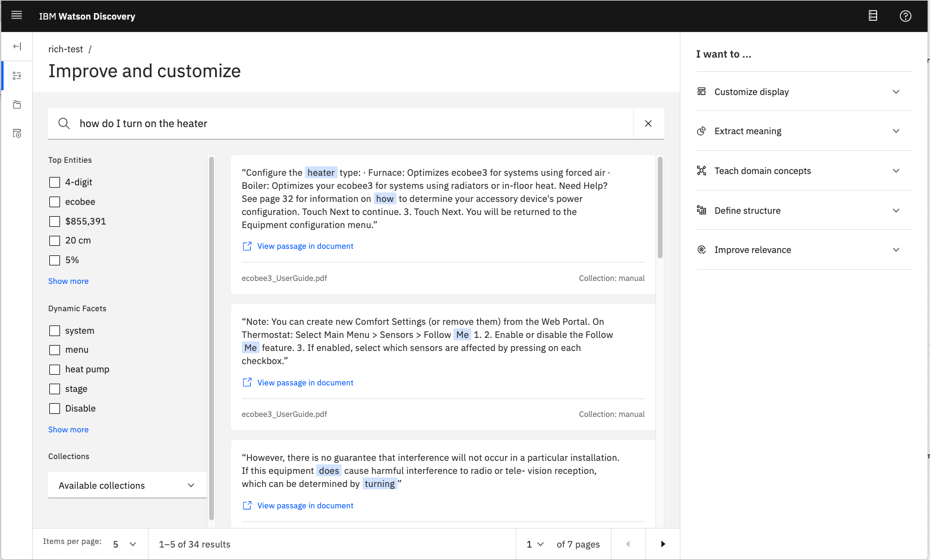Check the ecobee entity checkbox
Screen dimensions: 930x560
coord(55,202)
